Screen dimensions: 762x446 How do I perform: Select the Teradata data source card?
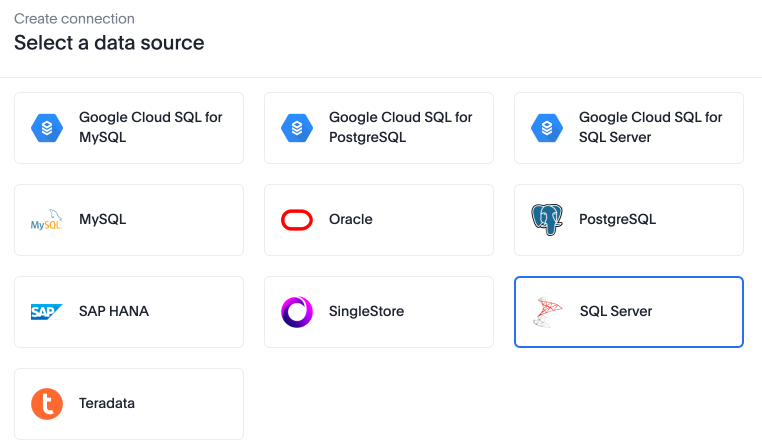click(x=129, y=404)
